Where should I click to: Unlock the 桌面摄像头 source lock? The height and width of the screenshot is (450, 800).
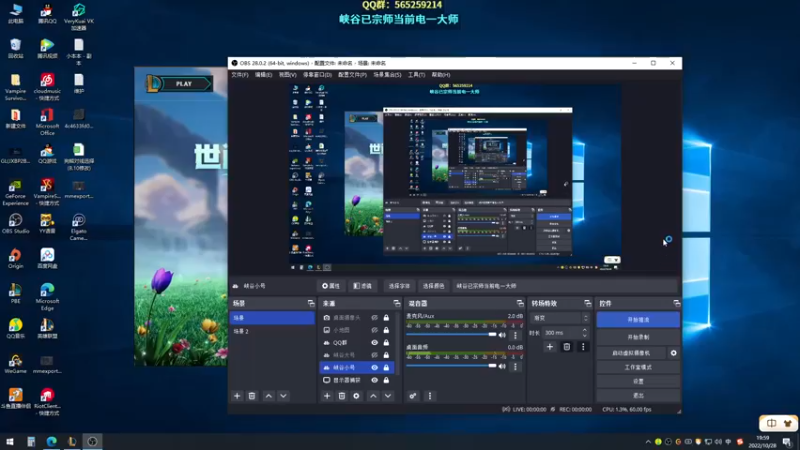386,317
